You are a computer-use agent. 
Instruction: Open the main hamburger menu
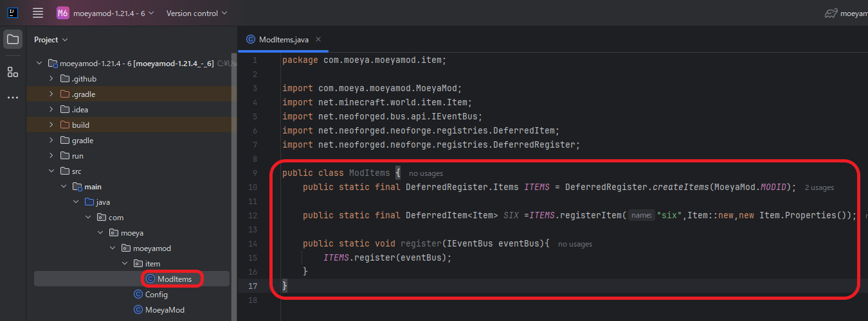(x=38, y=13)
